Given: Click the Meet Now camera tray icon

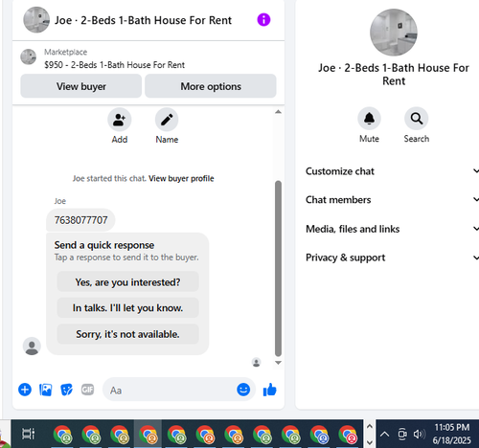Looking at the screenshot, I should tap(402, 434).
